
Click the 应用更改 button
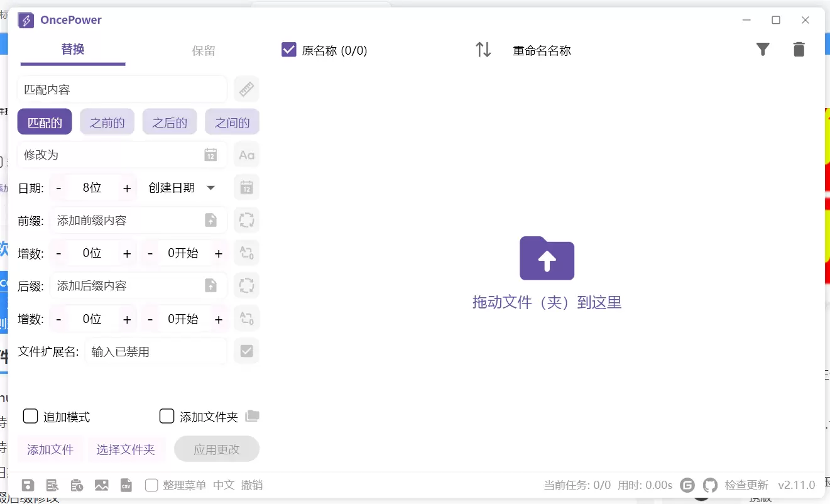pos(217,449)
